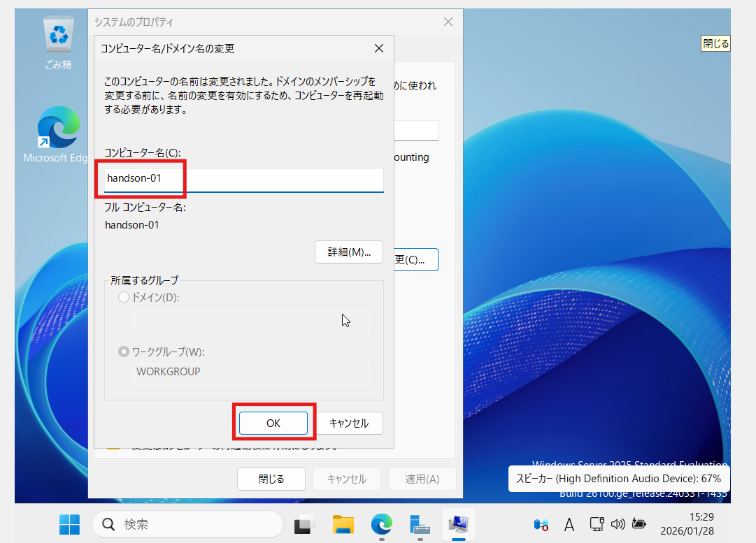Confirm the rename with the OK button
756x543 pixels.
point(273,423)
